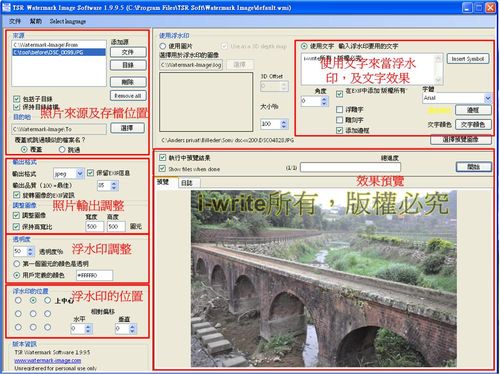
Task: Open the Select language menu
Action: tap(68, 21)
